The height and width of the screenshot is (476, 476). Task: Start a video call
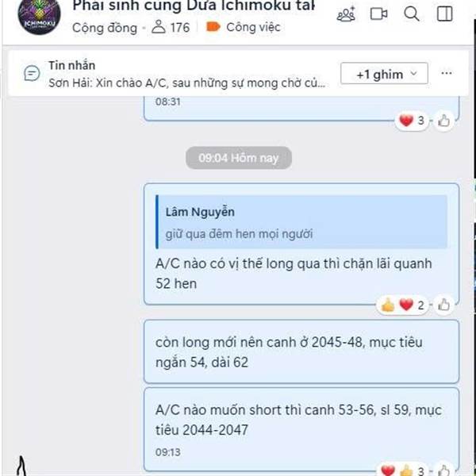[379, 14]
